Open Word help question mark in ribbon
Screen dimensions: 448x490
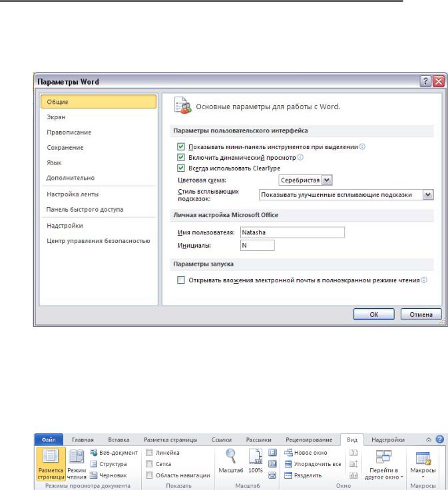click(439, 439)
